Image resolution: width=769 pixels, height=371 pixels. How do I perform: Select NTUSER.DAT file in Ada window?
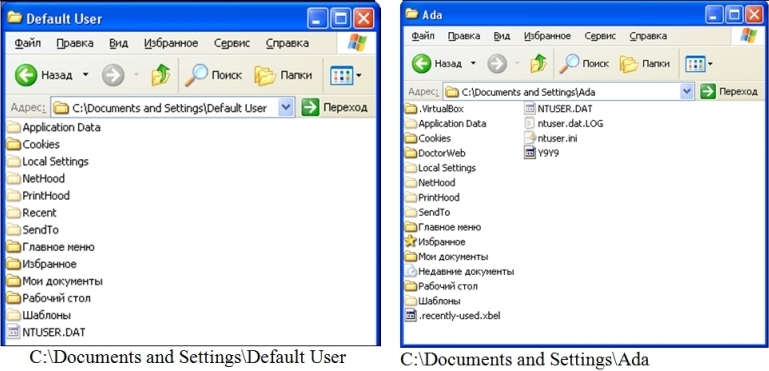558,108
